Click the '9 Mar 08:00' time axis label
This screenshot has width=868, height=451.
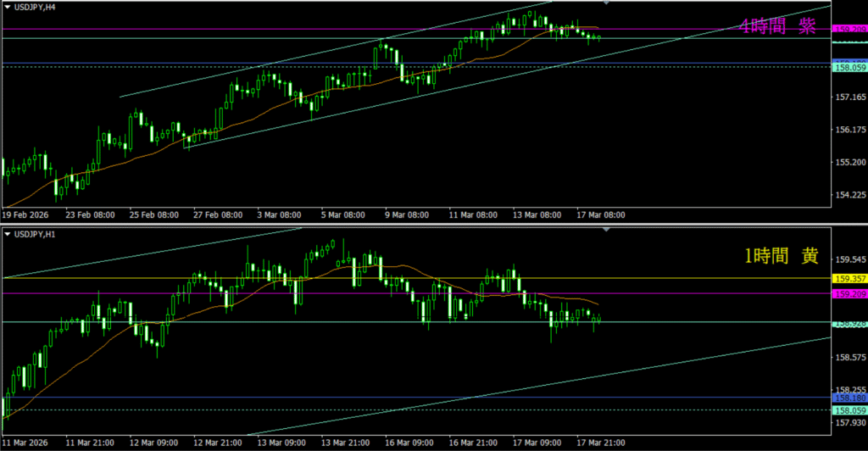point(409,215)
